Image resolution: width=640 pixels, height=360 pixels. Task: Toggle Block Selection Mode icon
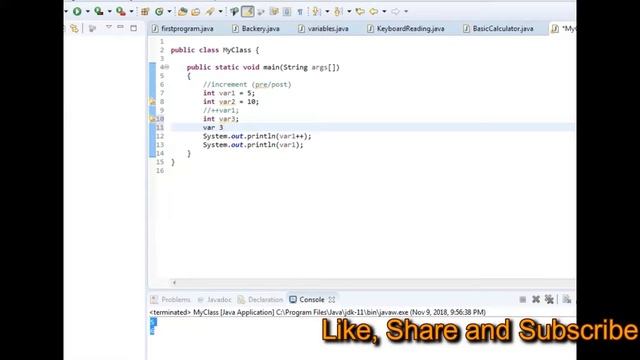[274, 11]
